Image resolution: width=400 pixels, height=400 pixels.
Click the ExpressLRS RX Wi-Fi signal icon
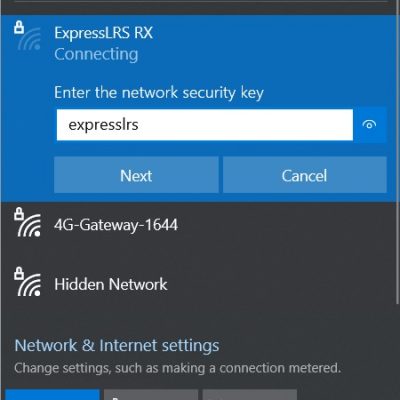click(x=29, y=39)
